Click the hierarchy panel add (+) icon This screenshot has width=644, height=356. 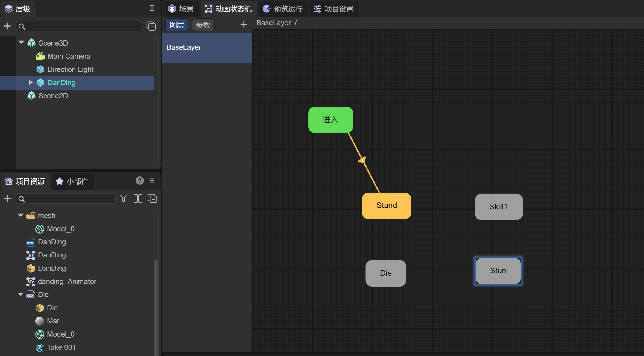click(7, 26)
